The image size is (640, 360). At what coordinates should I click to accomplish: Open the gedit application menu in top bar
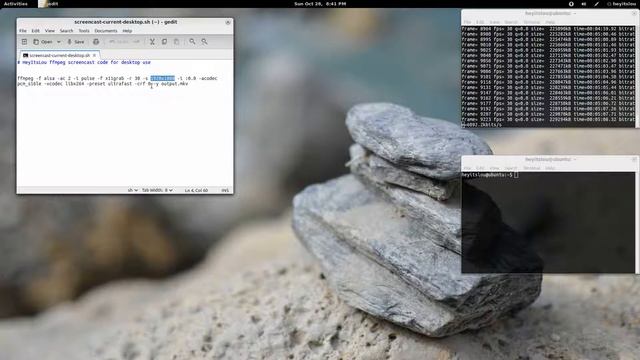coord(49,4)
